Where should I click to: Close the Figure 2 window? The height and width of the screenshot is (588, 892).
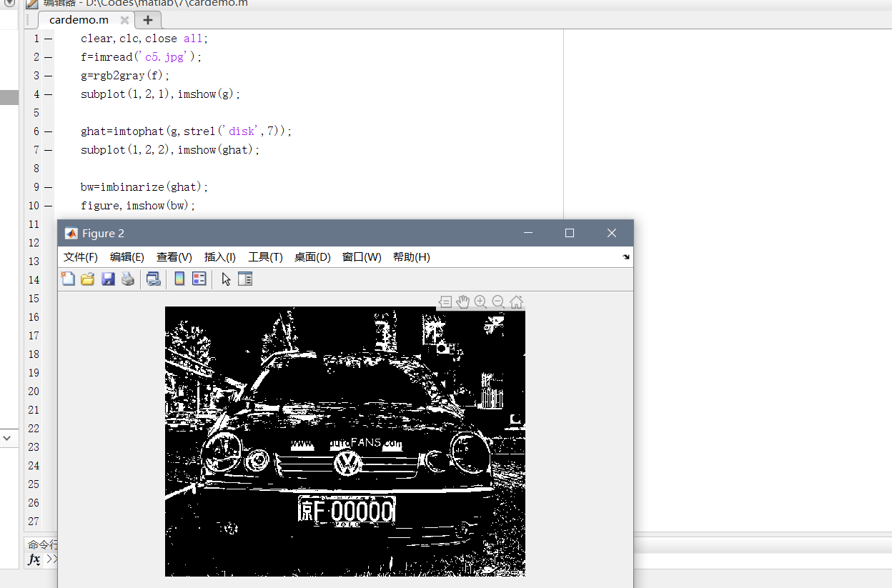612,233
